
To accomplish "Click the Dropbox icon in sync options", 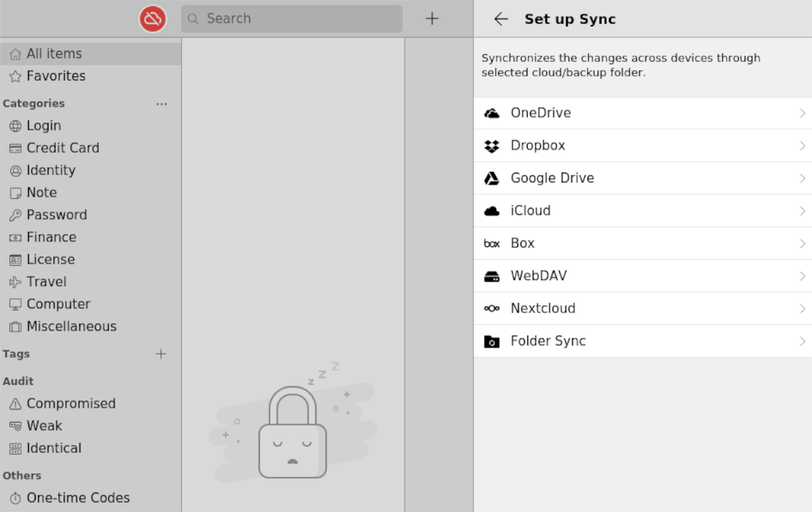I will [493, 145].
